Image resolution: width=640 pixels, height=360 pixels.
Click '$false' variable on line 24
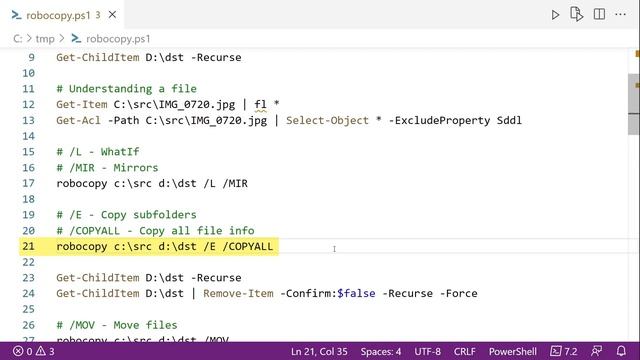(x=356, y=293)
